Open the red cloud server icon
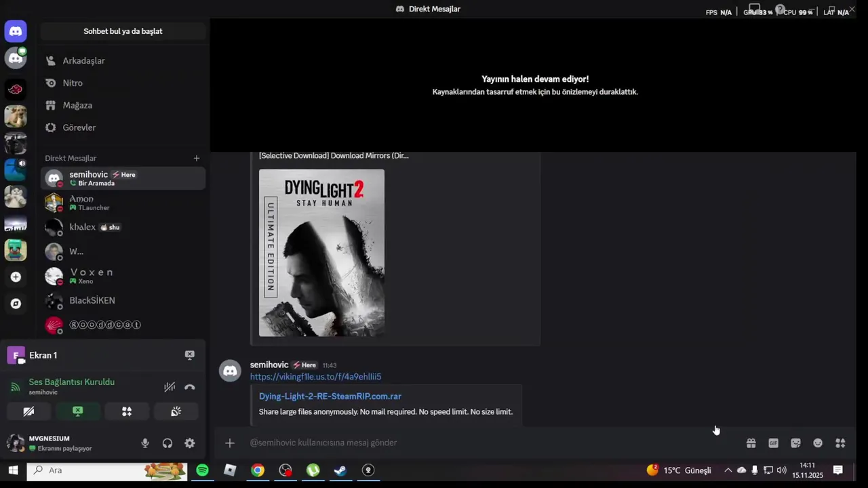This screenshot has width=868, height=488. pos(16,89)
